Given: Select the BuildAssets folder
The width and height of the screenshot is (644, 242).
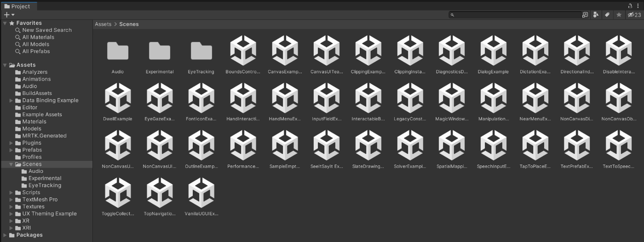Looking at the screenshot, I should click(x=37, y=93).
